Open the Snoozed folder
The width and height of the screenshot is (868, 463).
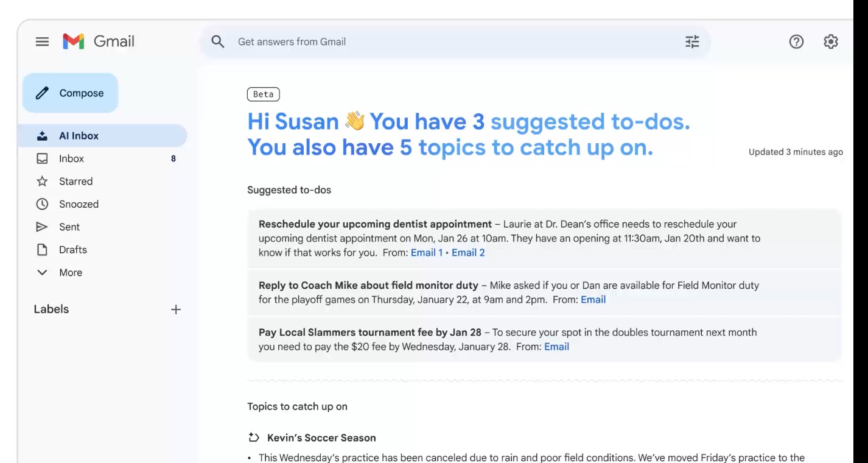[x=102, y=204]
